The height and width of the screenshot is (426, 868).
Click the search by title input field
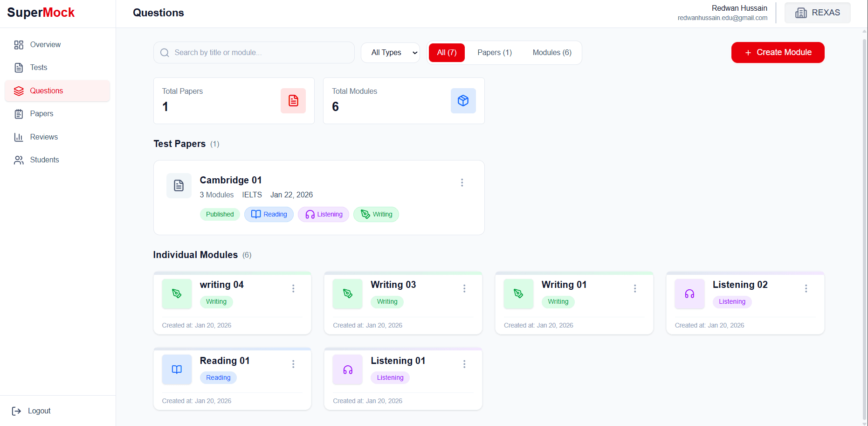click(x=254, y=52)
